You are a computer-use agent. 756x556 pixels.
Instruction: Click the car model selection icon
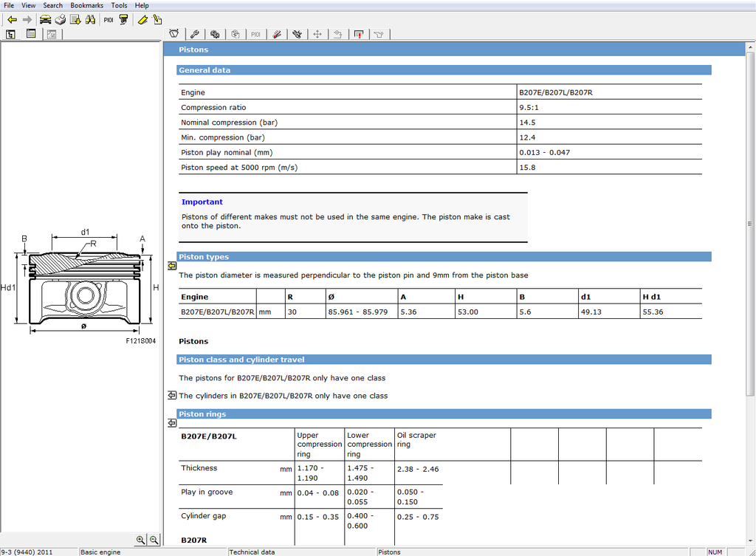coord(46,19)
